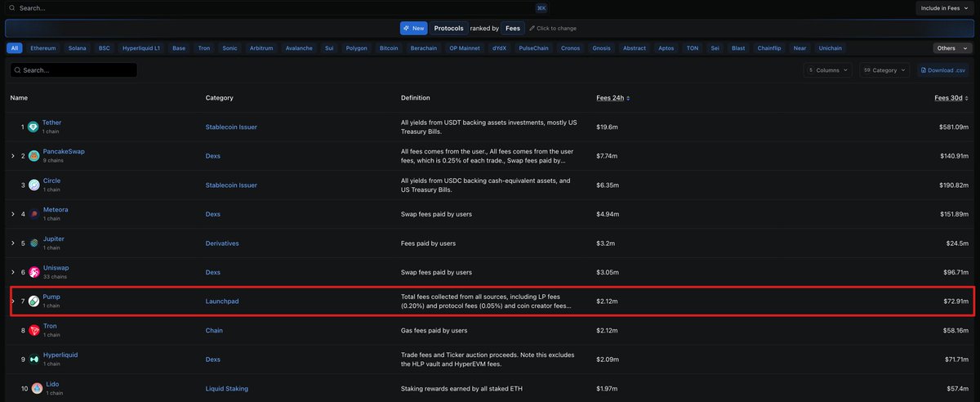Filter by the TON chain tab

(693, 48)
